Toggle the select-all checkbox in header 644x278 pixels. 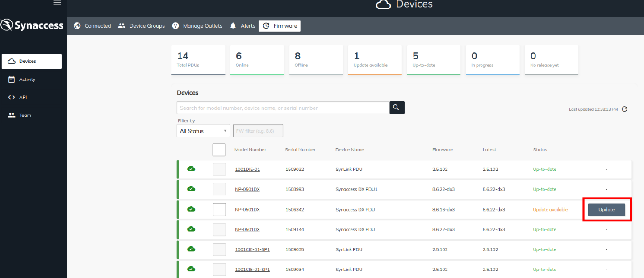pos(219,149)
